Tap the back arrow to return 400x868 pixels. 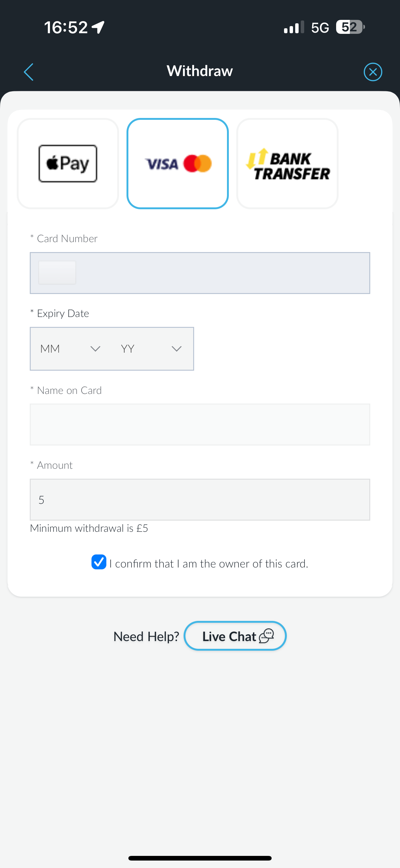click(x=28, y=71)
